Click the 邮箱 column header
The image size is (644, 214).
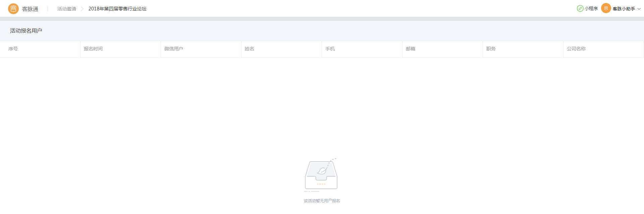click(x=411, y=49)
